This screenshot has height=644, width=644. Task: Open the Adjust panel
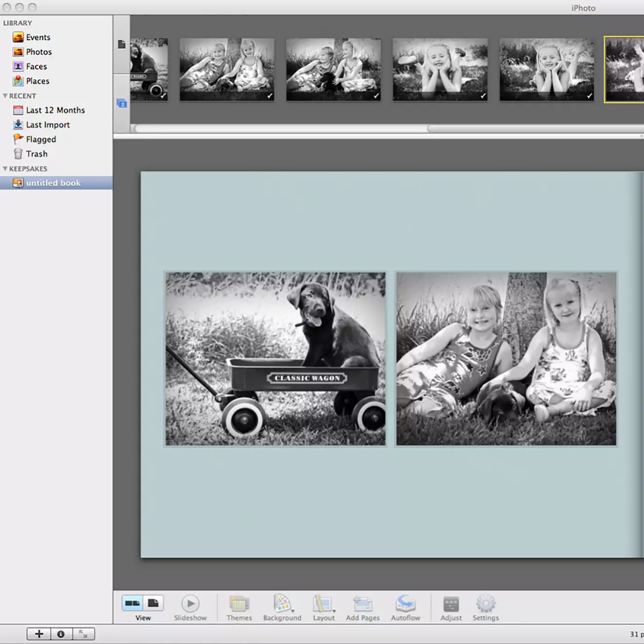pos(451,608)
